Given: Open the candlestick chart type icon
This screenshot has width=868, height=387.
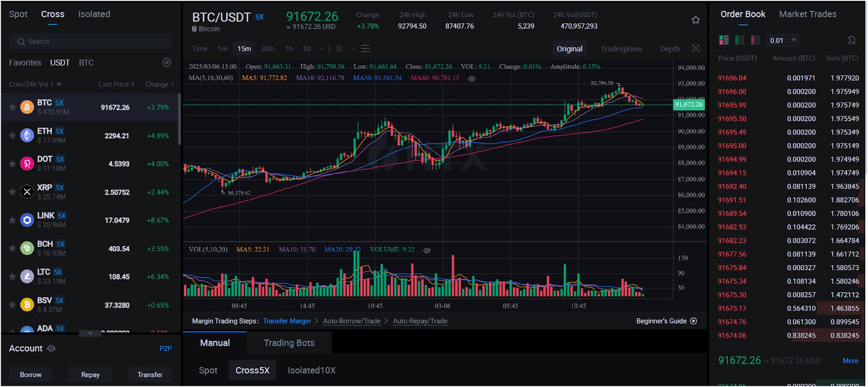Looking at the screenshot, I should click(x=339, y=49).
